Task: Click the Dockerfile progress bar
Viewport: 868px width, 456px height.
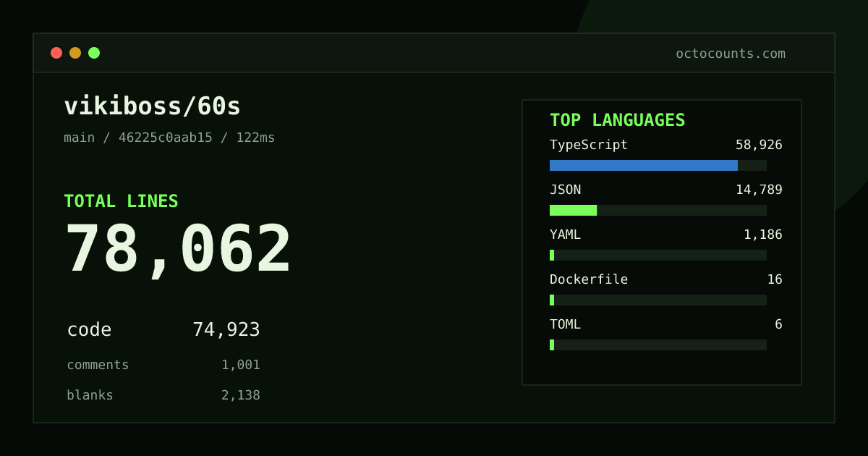Action: coord(658,300)
